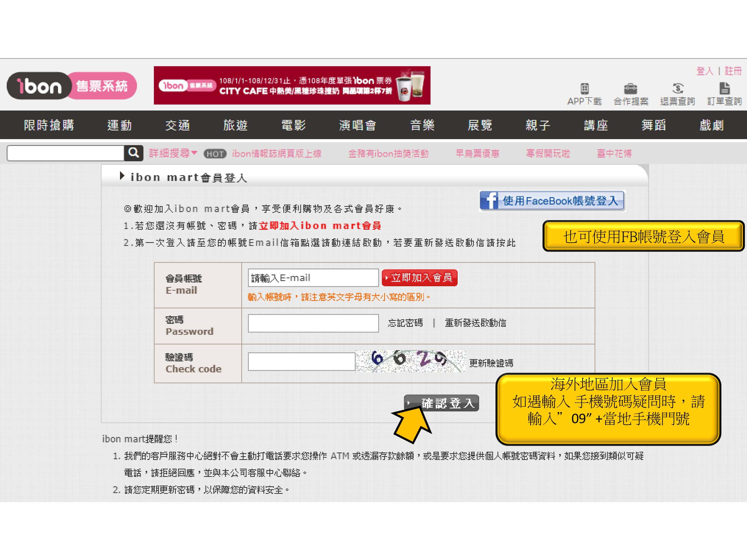Open the 旅遊 category
The height and width of the screenshot is (560, 747).
coord(235,125)
